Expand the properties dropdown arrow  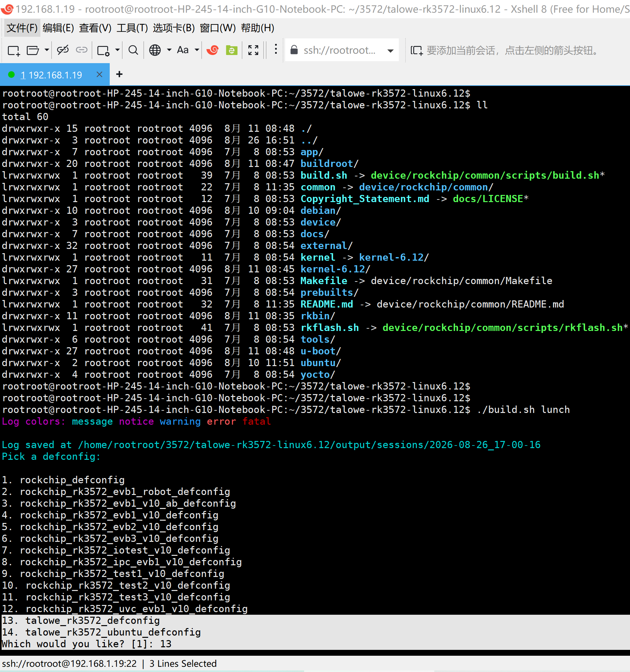click(x=117, y=50)
